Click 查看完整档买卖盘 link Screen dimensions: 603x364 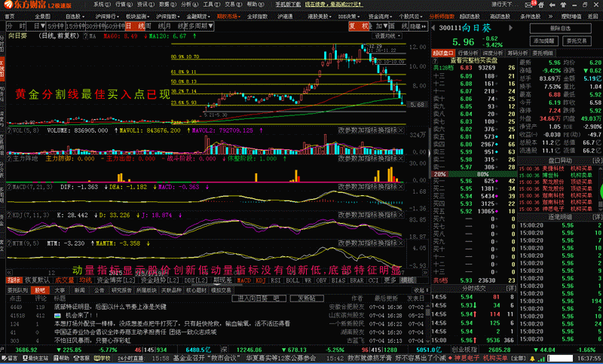474,61
